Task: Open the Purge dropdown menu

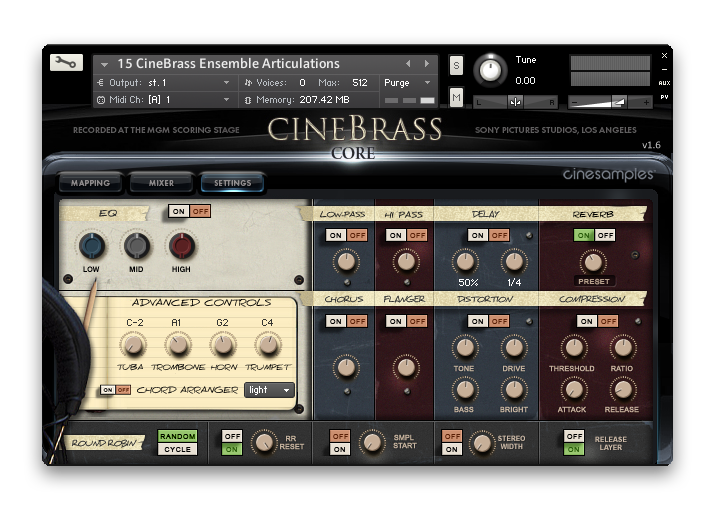Action: click(x=407, y=83)
